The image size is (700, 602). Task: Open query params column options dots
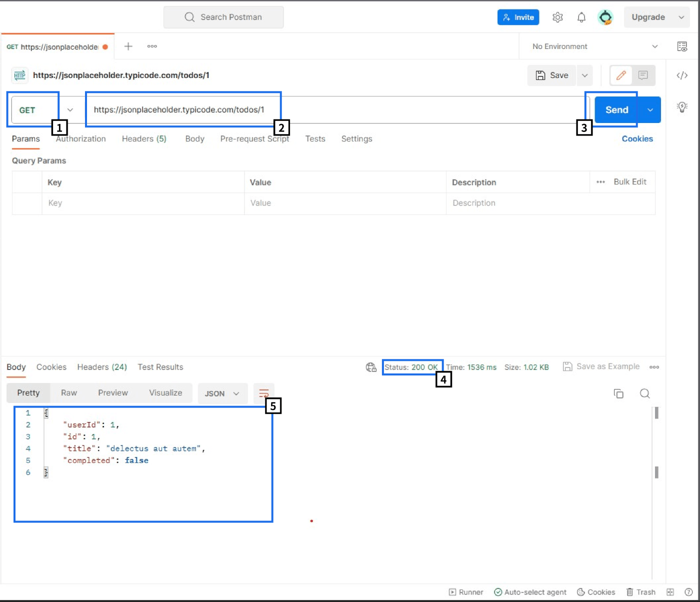[600, 182]
